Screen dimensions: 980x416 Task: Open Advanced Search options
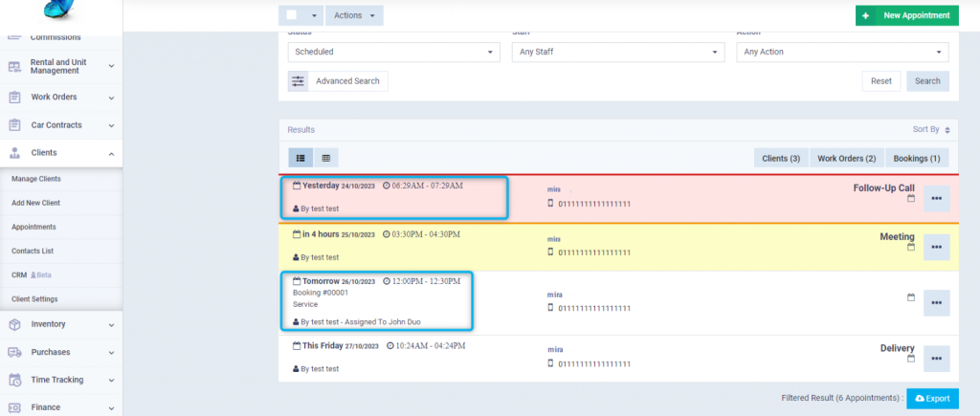pyautogui.click(x=347, y=81)
